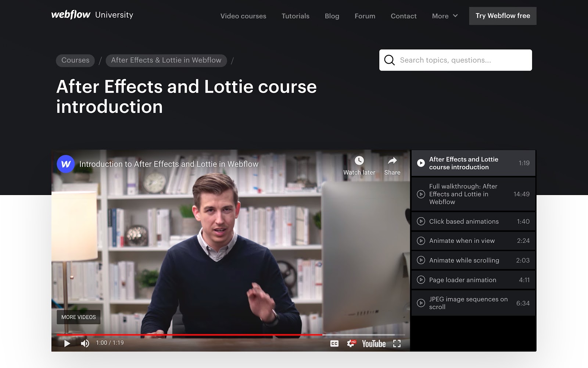Go to the Blog page
Image resolution: width=588 pixels, height=368 pixels.
tap(332, 16)
